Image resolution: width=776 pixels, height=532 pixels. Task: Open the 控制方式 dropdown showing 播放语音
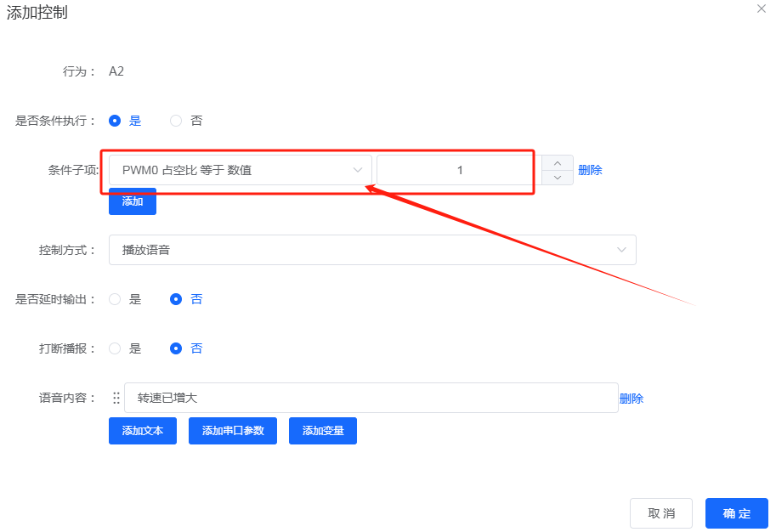(x=372, y=249)
